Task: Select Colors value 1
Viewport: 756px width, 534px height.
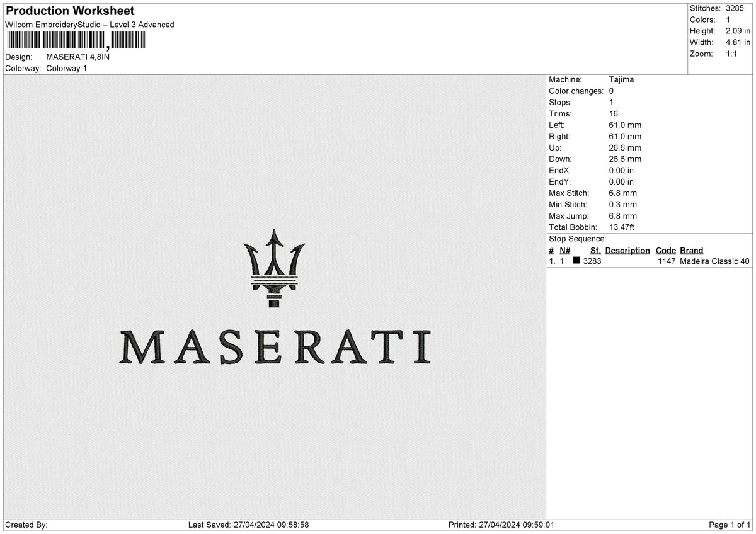Action: (728, 20)
